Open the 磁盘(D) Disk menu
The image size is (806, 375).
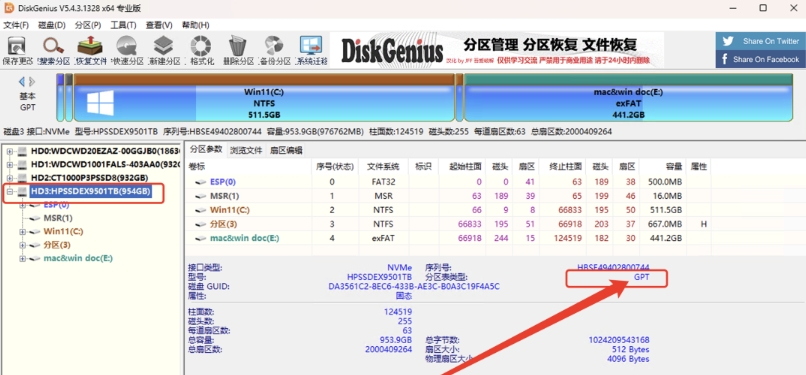point(52,25)
